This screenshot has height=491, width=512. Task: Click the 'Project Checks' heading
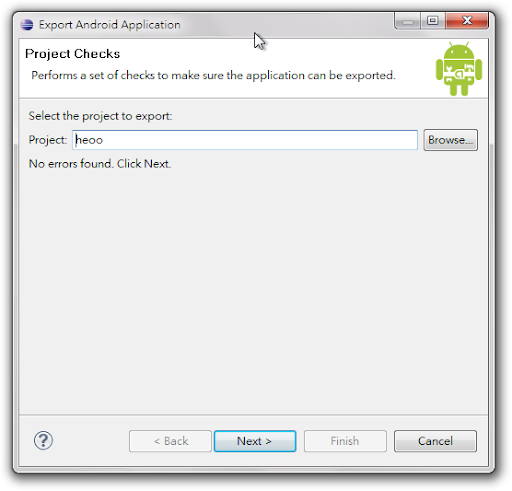coord(72,54)
